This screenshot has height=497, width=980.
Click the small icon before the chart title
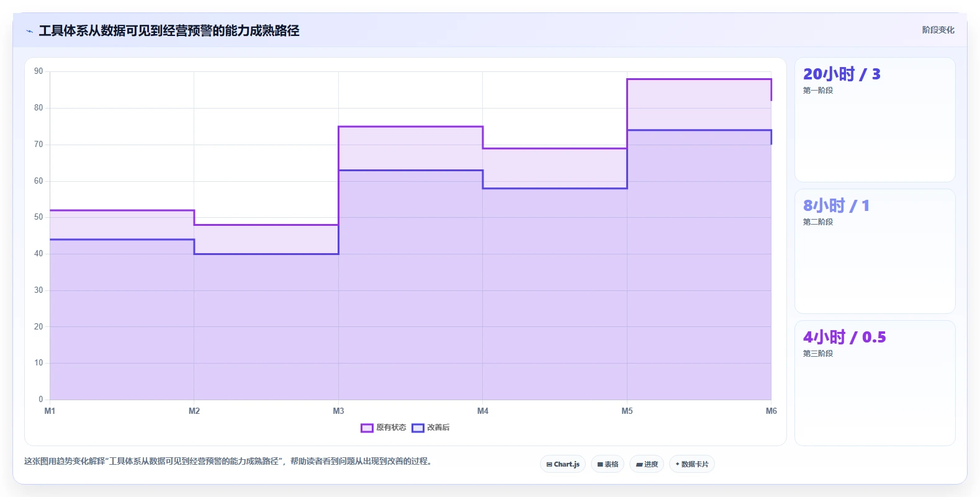(x=29, y=31)
